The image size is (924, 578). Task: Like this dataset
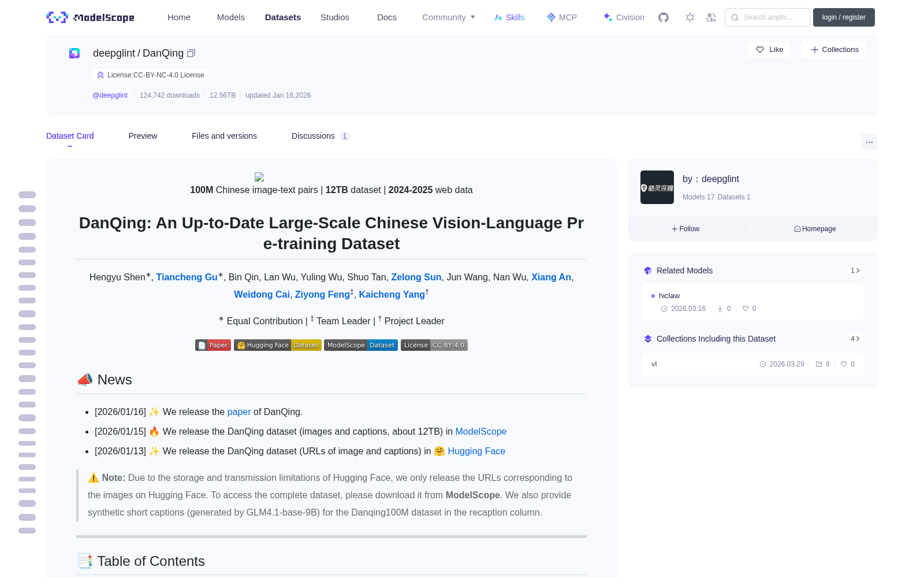769,50
